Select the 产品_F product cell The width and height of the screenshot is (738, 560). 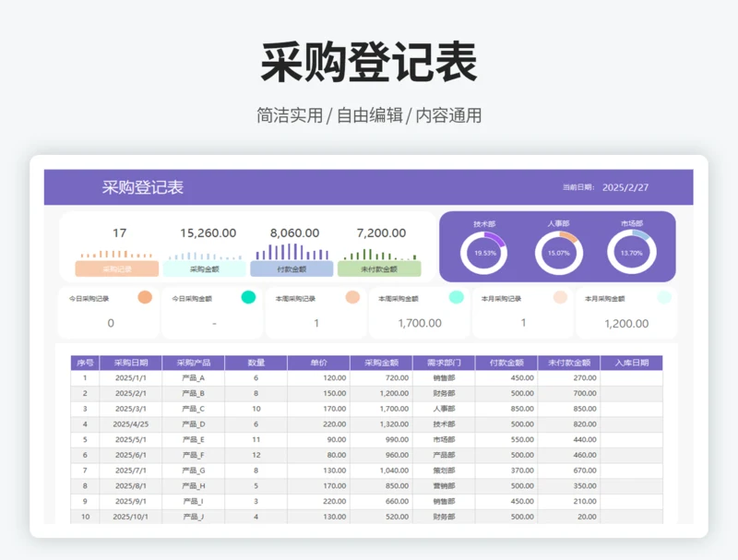click(194, 455)
